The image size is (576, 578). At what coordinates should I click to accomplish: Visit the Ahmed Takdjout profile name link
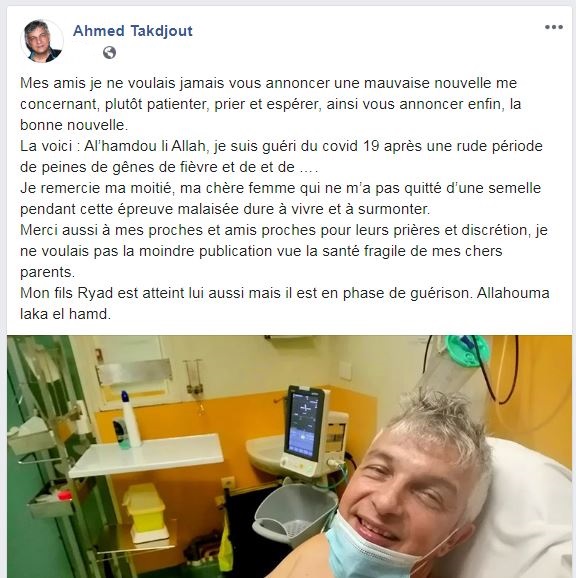(x=133, y=31)
